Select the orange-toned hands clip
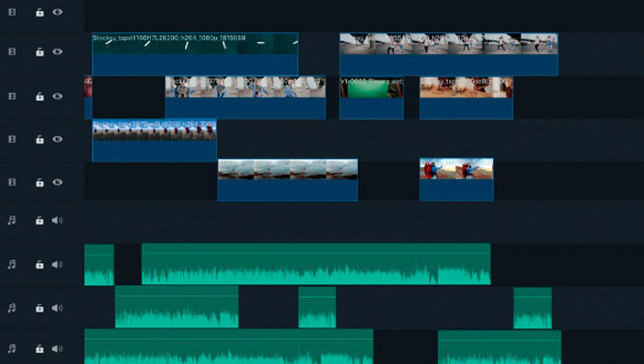This screenshot has width=644, height=364. [466, 97]
